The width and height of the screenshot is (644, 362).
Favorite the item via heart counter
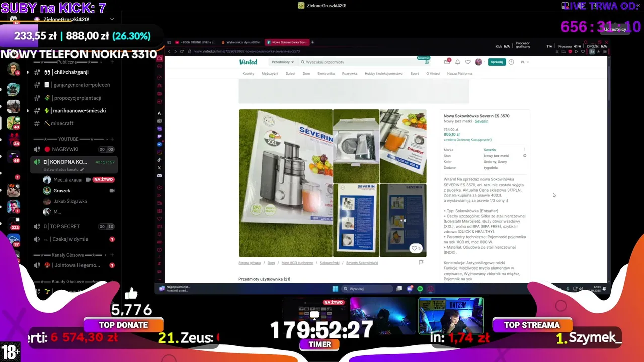pos(416,248)
